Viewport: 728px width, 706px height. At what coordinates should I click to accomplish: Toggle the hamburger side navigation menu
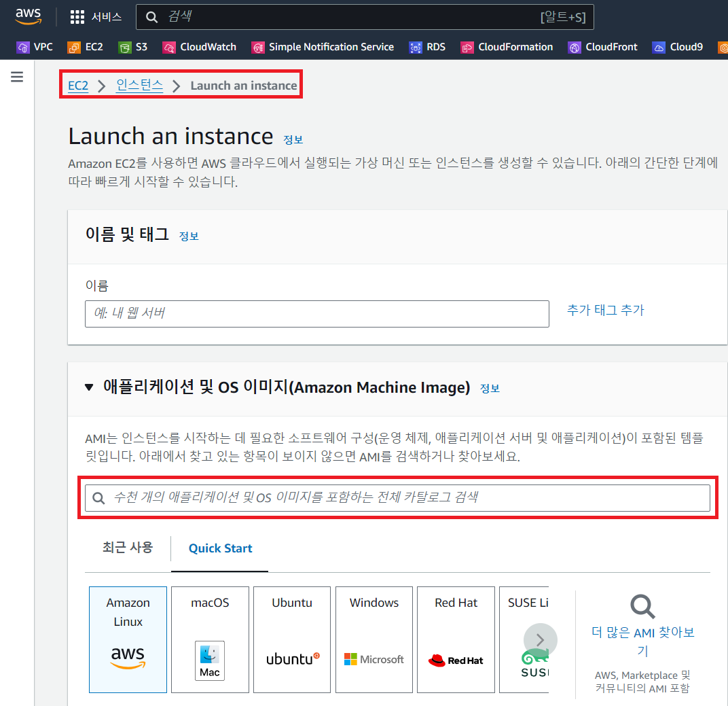17,77
